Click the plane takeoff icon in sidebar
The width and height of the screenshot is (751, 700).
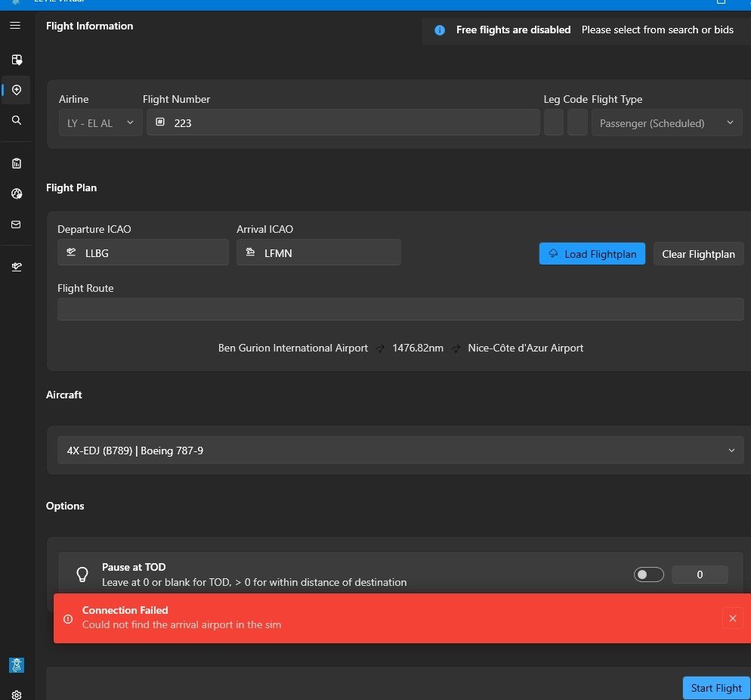pos(16,267)
